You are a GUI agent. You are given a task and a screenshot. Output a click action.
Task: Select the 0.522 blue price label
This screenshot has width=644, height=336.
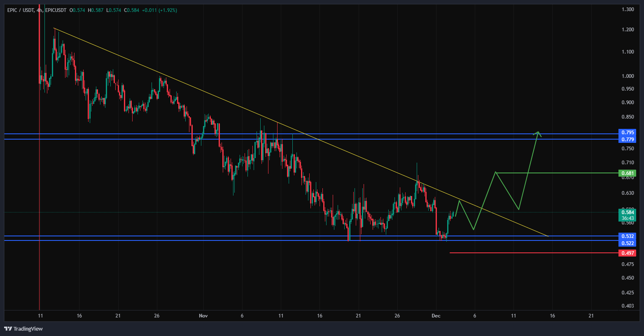tap(628, 243)
